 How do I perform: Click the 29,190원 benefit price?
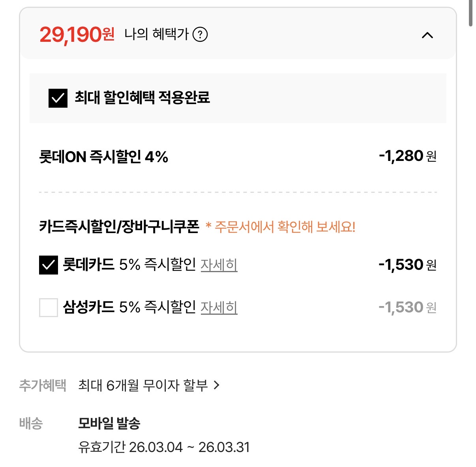(77, 35)
